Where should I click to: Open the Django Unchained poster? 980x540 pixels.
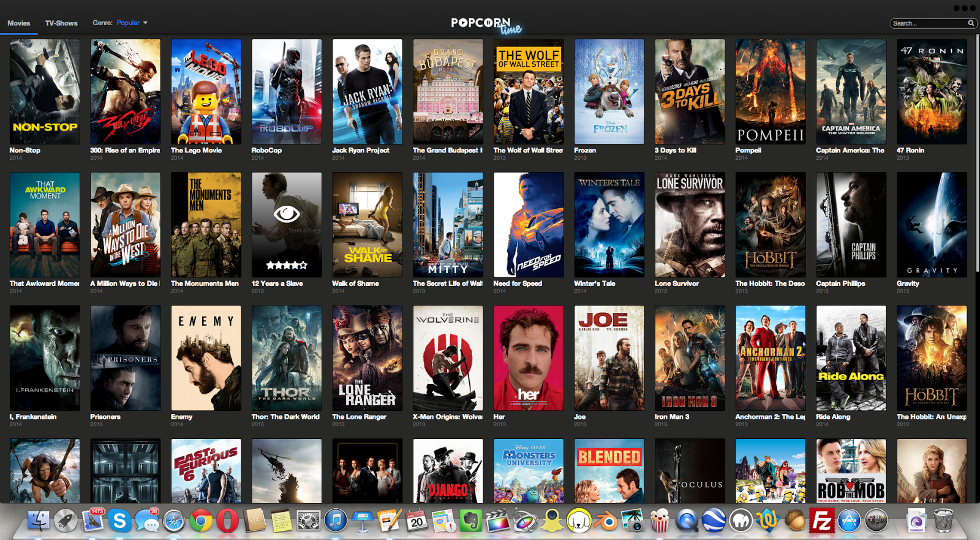pos(448,471)
